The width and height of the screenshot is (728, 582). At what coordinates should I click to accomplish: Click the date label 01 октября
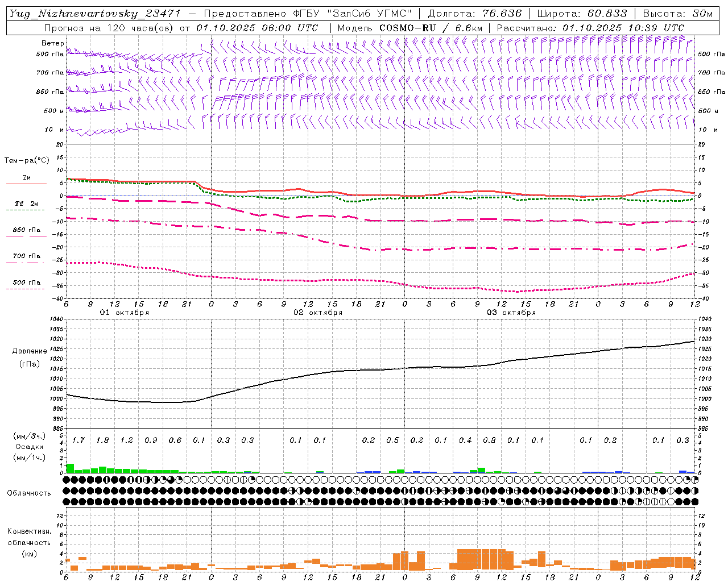click(x=125, y=313)
